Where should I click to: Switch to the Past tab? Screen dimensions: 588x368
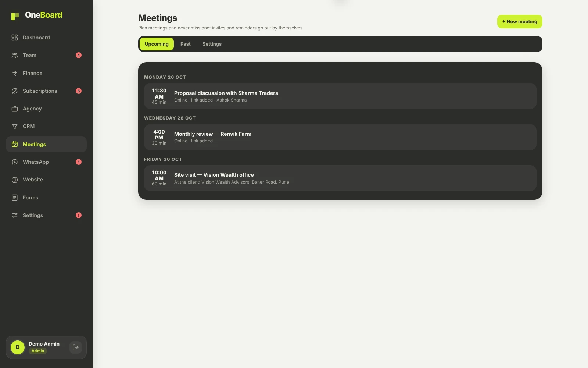tap(186, 44)
